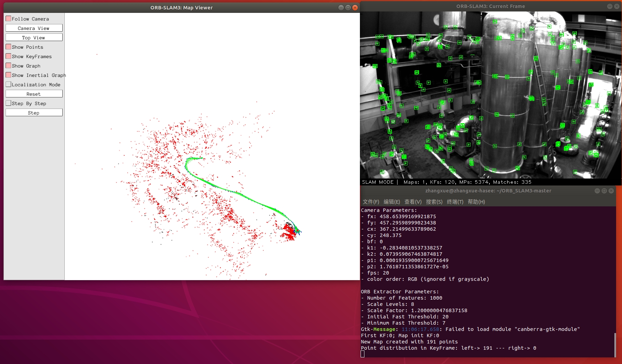The height and width of the screenshot is (364, 622).
Task: Close the terminal window
Action: pos(611,191)
